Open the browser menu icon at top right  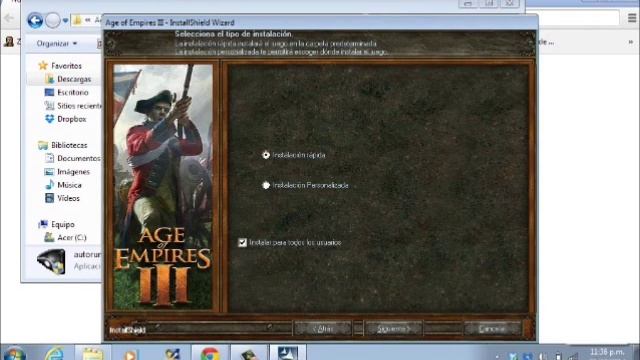click(632, 18)
